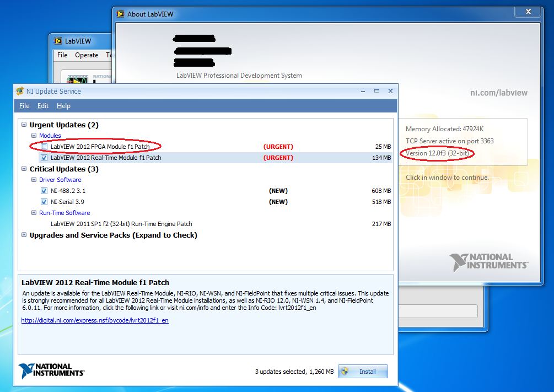Check the LabVIEW 2012 FPGA Module f1 Patch box
Image resolution: width=554 pixels, height=392 pixels.
click(x=44, y=147)
